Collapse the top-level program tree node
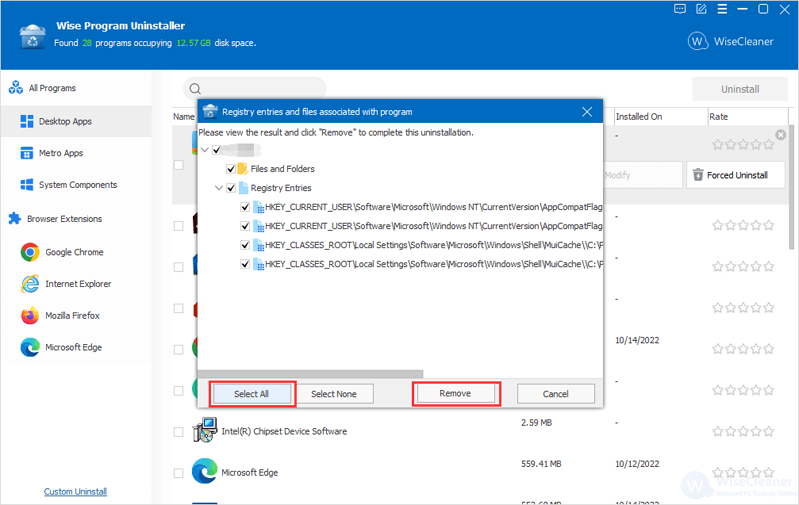 [x=205, y=150]
